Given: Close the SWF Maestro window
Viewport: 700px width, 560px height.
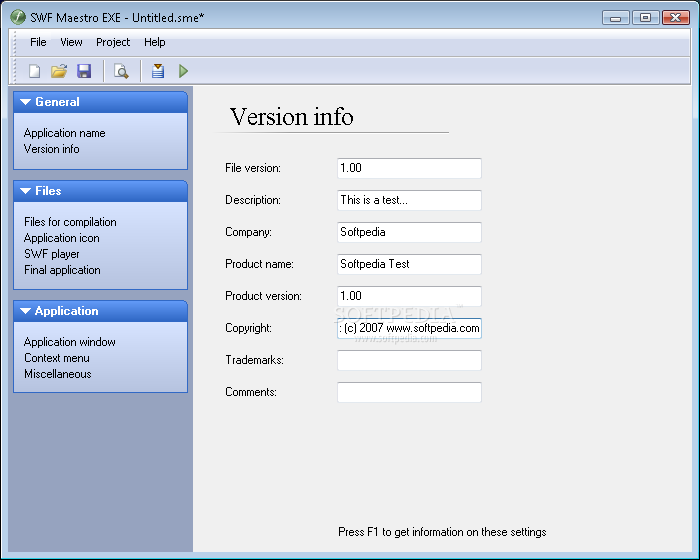Looking at the screenshot, I should [x=676, y=17].
